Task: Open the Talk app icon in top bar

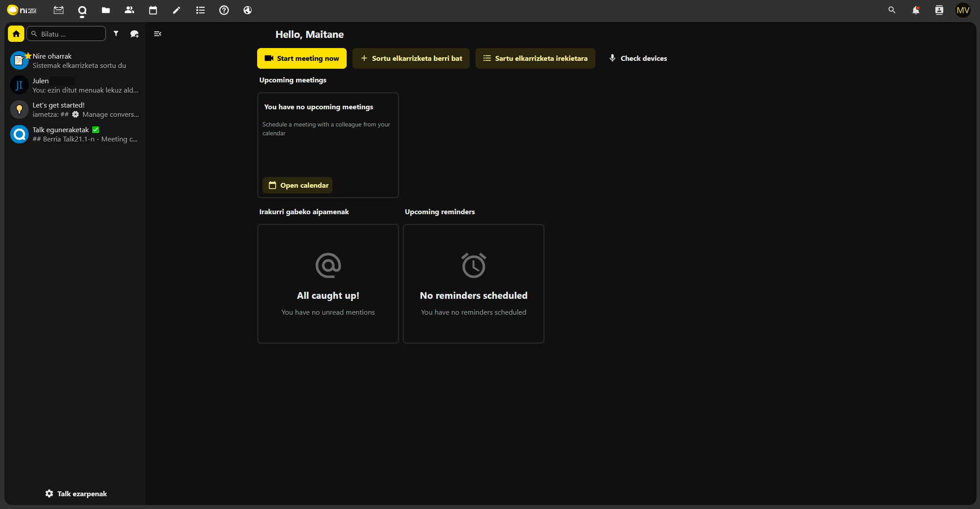Action: click(82, 10)
